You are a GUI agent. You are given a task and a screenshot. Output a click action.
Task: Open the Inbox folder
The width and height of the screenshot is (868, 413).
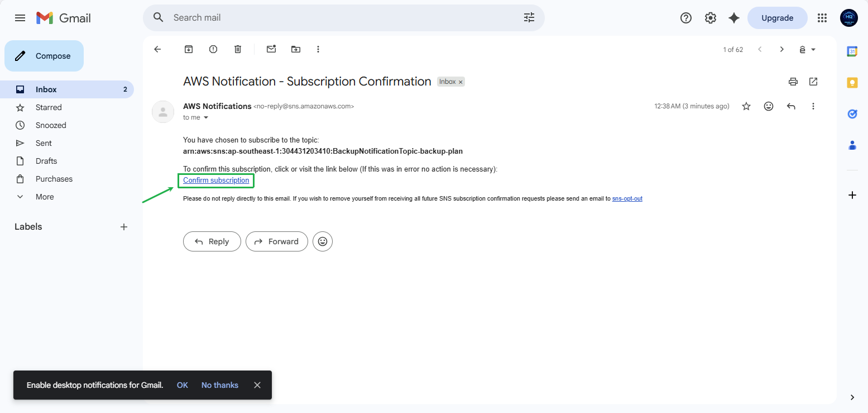(67, 89)
